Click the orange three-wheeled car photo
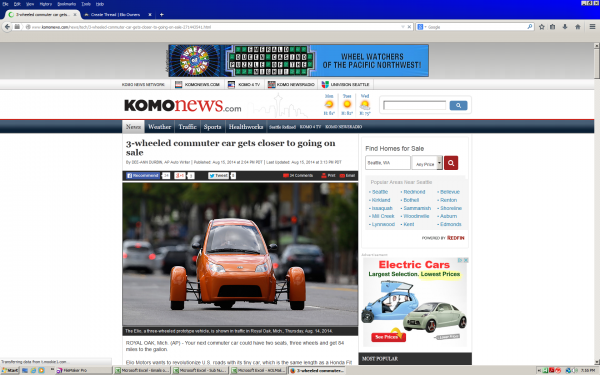The width and height of the screenshot is (600, 375). coord(240,254)
